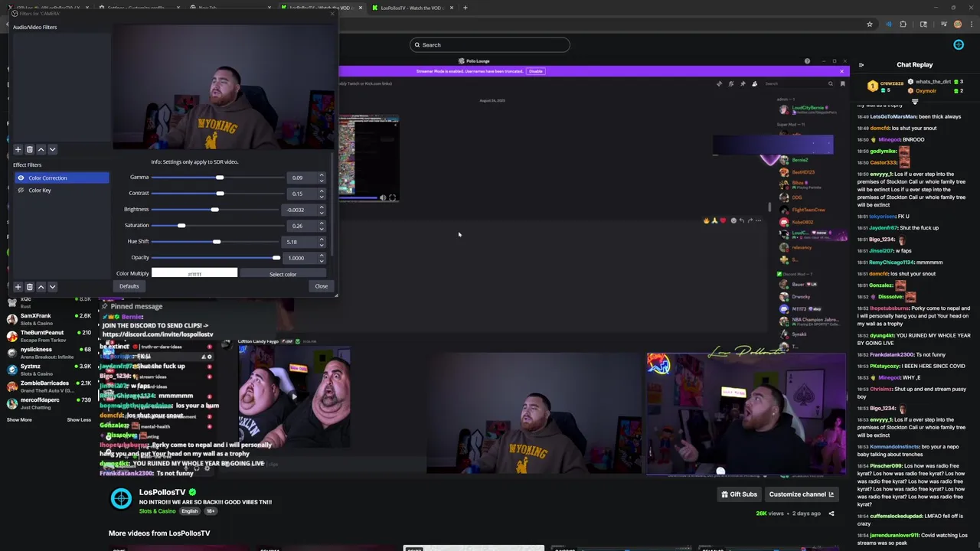Move the filter down with the upper arrow
Image resolution: width=980 pixels, height=551 pixels.
point(52,149)
